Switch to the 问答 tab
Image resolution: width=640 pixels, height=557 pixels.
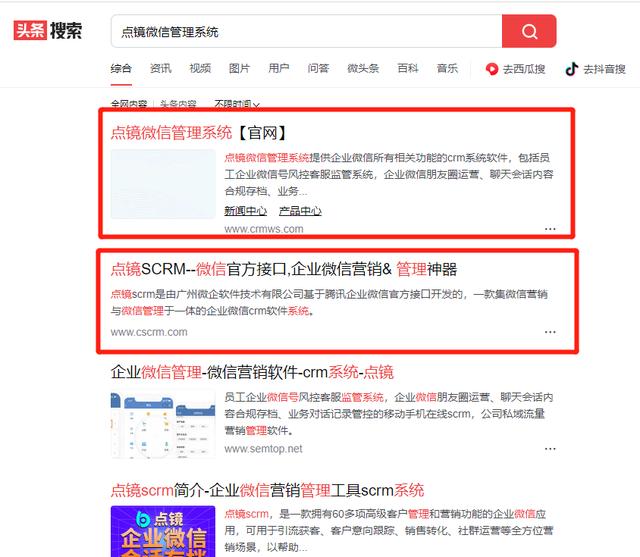[318, 69]
